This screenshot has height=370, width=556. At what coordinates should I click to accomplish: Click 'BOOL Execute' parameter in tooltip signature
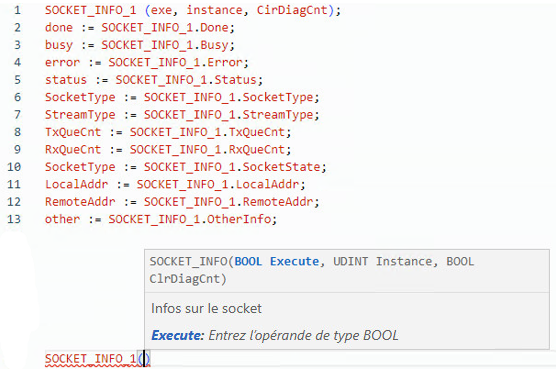tap(277, 261)
